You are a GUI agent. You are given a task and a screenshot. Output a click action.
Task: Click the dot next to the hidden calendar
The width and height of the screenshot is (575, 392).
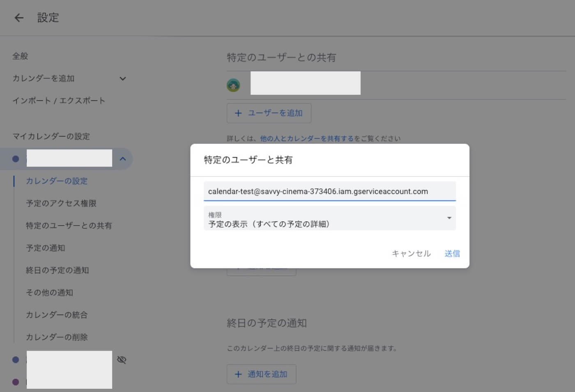tap(15, 359)
